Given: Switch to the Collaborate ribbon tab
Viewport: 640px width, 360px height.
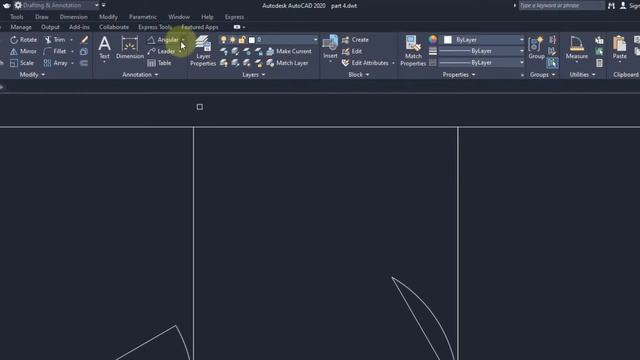Looking at the screenshot, I should (114, 27).
